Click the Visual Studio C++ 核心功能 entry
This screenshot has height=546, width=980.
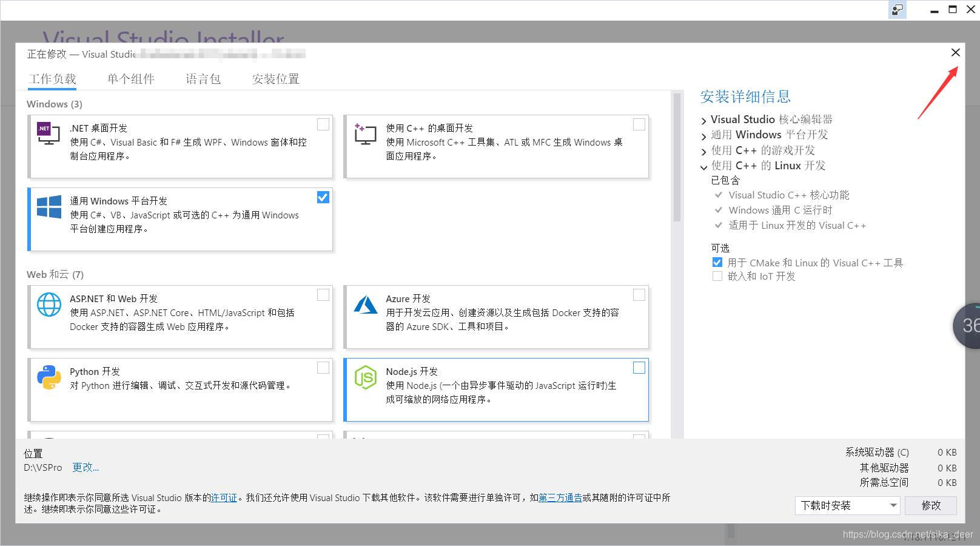788,195
